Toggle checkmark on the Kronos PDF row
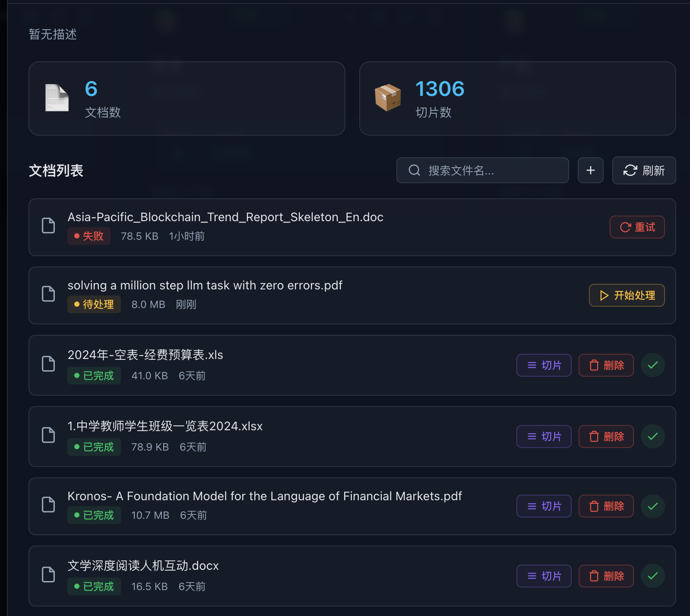690x616 pixels. coord(652,506)
